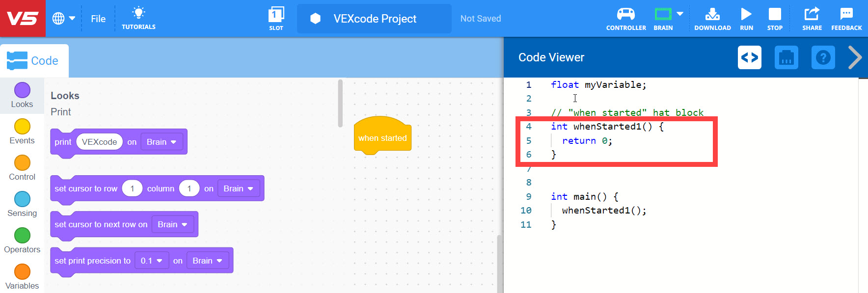The height and width of the screenshot is (293, 868).
Task: Open the File menu
Action: coord(98,19)
